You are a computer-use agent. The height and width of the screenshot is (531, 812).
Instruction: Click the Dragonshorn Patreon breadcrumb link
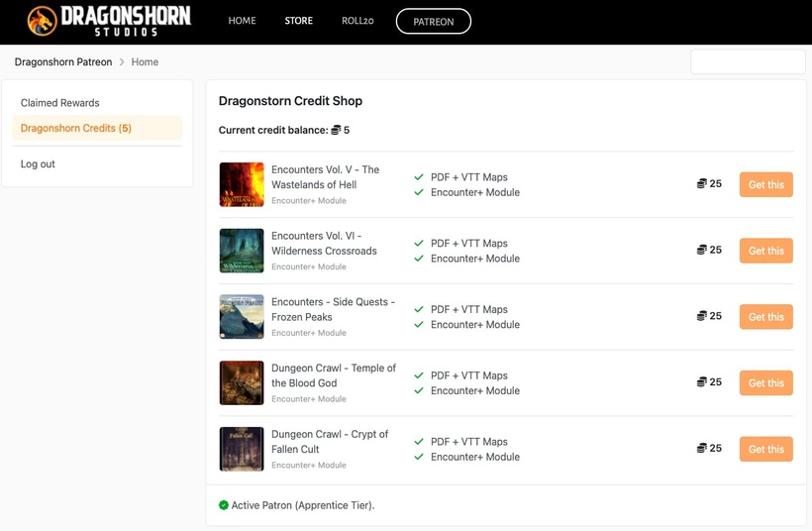63,61
